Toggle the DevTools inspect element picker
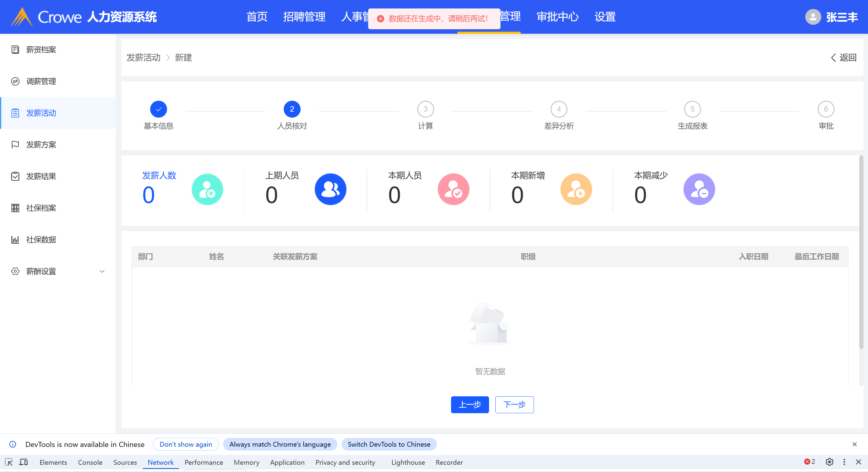 tap(9, 462)
